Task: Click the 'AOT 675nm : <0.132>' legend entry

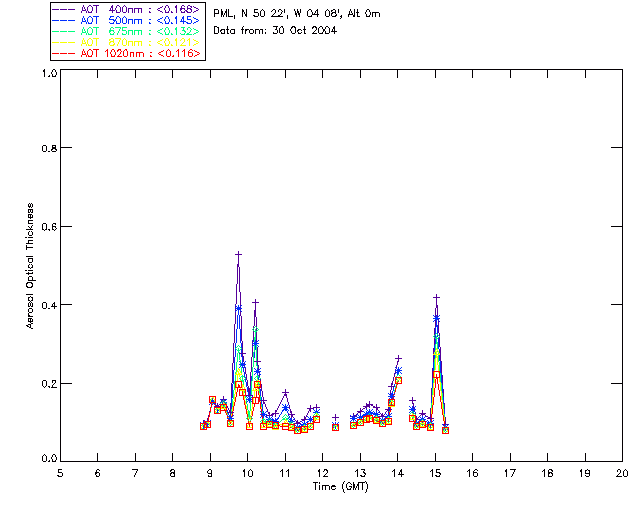Action: (127, 31)
